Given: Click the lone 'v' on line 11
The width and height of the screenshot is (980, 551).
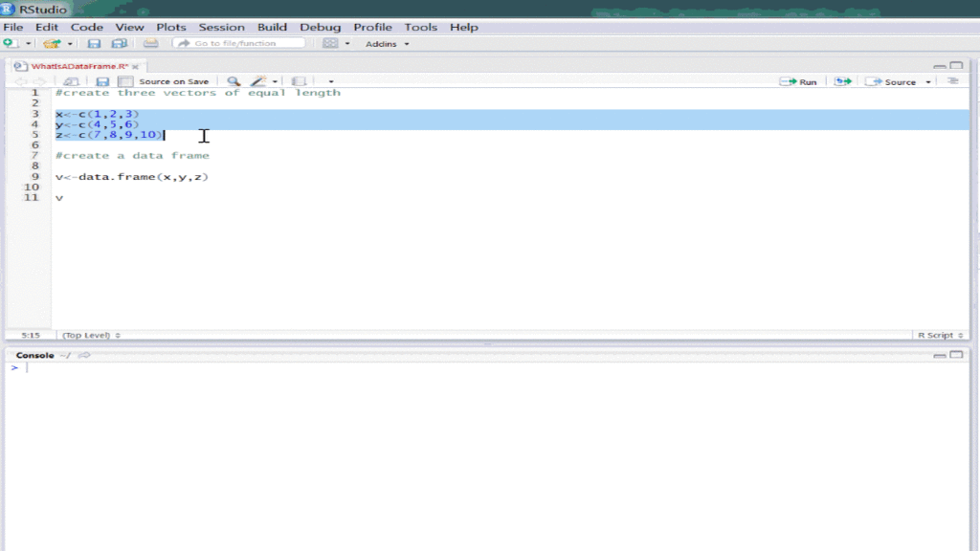Looking at the screenshot, I should pyautogui.click(x=59, y=198).
